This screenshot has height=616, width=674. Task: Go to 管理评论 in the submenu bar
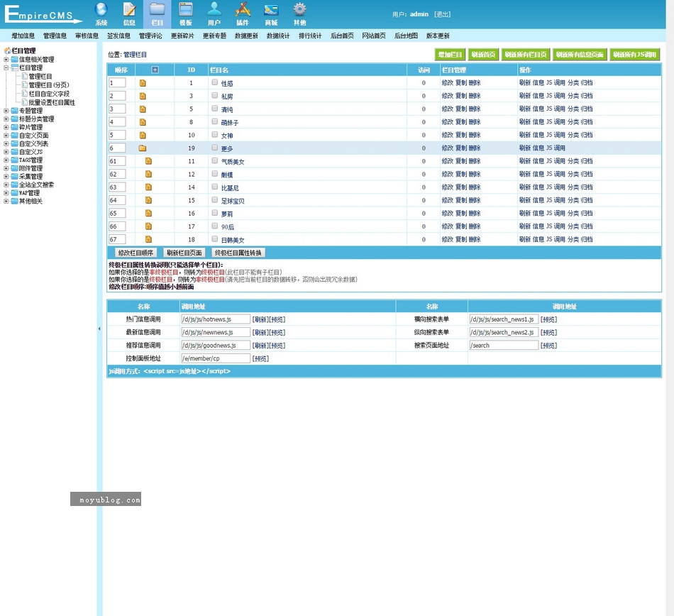pyautogui.click(x=150, y=35)
